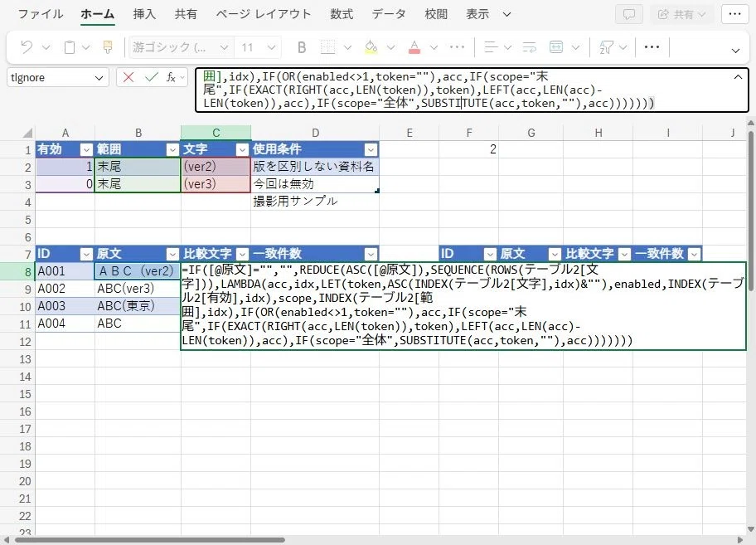The image size is (756, 545).
Task: Show more font options ellipsis
Action: 457,47
